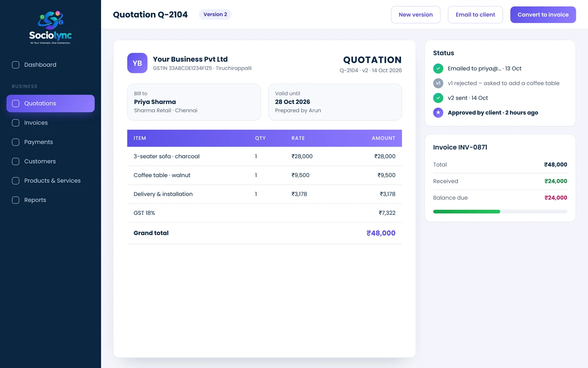
Task: Click the green check beside v2 sent
Action: tap(438, 98)
